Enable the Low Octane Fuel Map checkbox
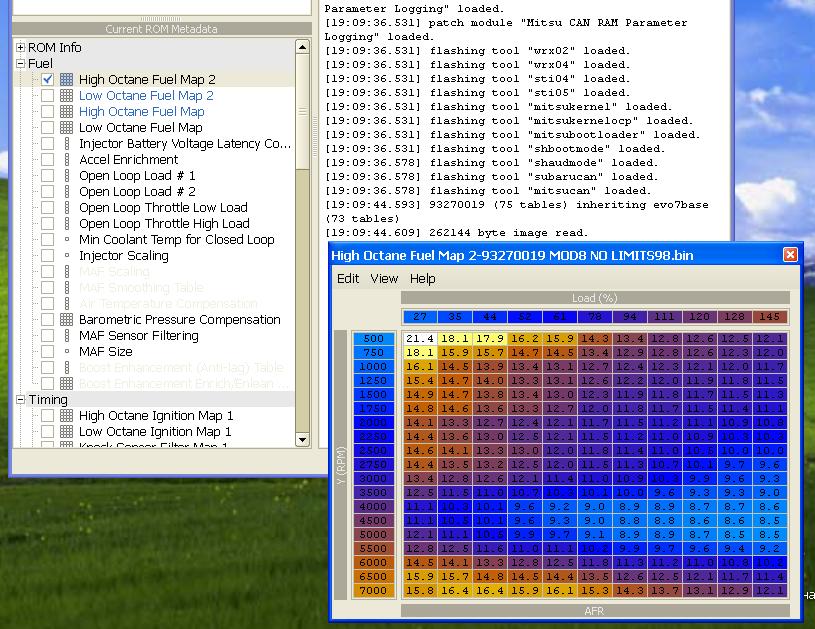This screenshot has width=815, height=629. (x=47, y=127)
